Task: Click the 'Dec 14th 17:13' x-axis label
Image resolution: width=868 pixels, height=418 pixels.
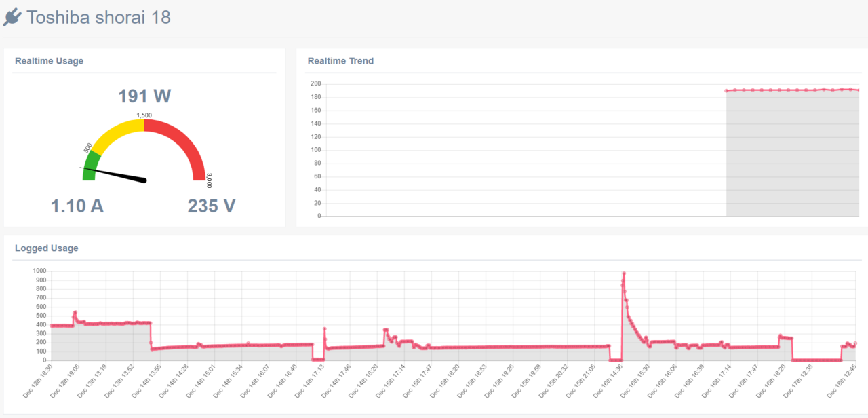Action: click(x=309, y=381)
